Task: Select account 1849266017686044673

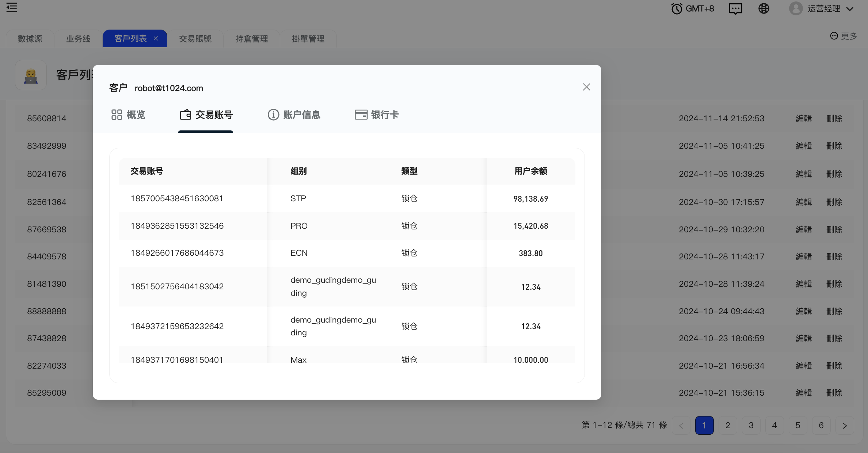Action: point(177,253)
